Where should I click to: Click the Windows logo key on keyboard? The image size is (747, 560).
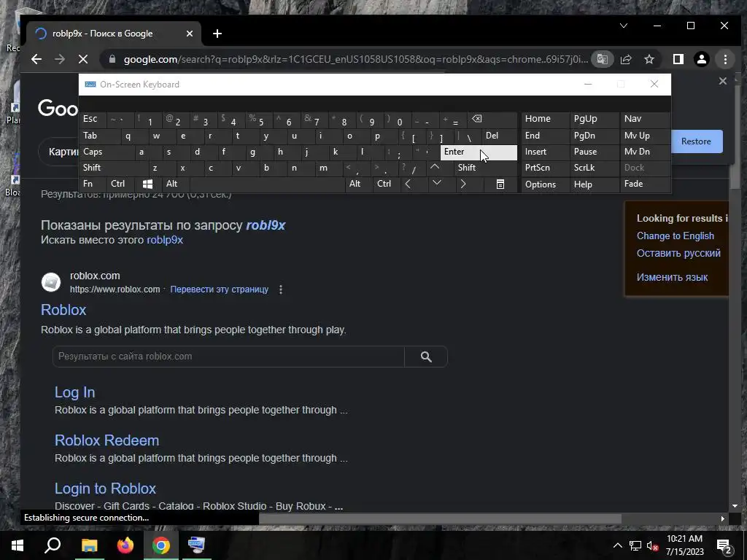[x=147, y=184]
